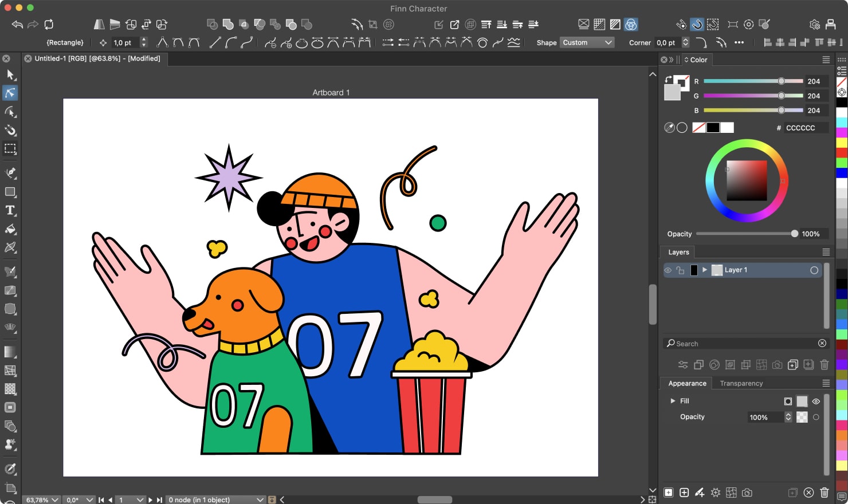Open the zoom level 63,78% dropdown
Screen dimensions: 848x504
[43, 499]
